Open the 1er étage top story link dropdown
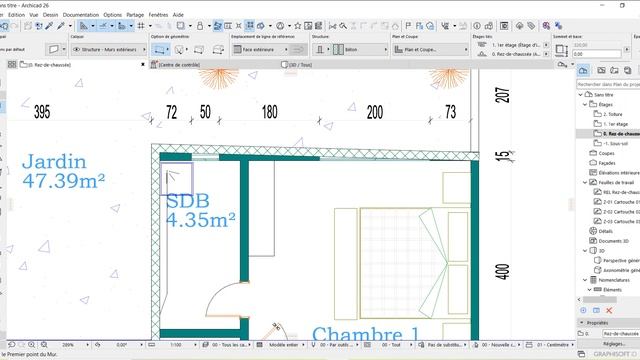This screenshot has width=640, height=360. point(546,45)
